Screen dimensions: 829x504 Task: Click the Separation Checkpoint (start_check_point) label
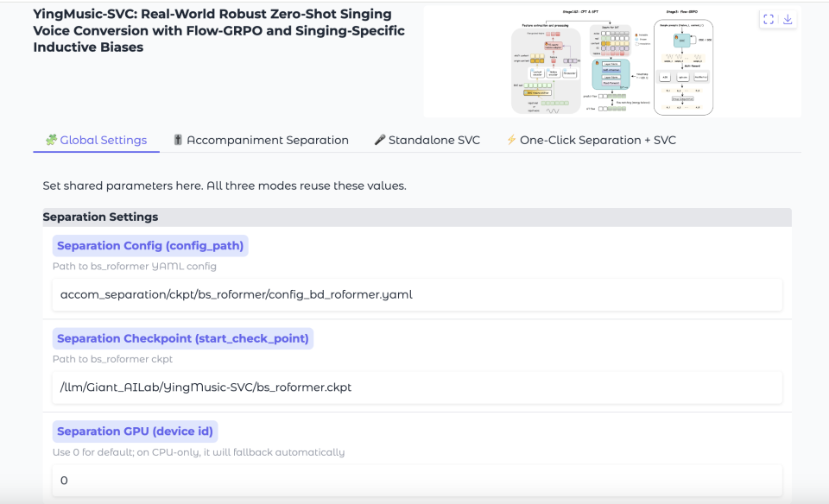[x=182, y=338]
